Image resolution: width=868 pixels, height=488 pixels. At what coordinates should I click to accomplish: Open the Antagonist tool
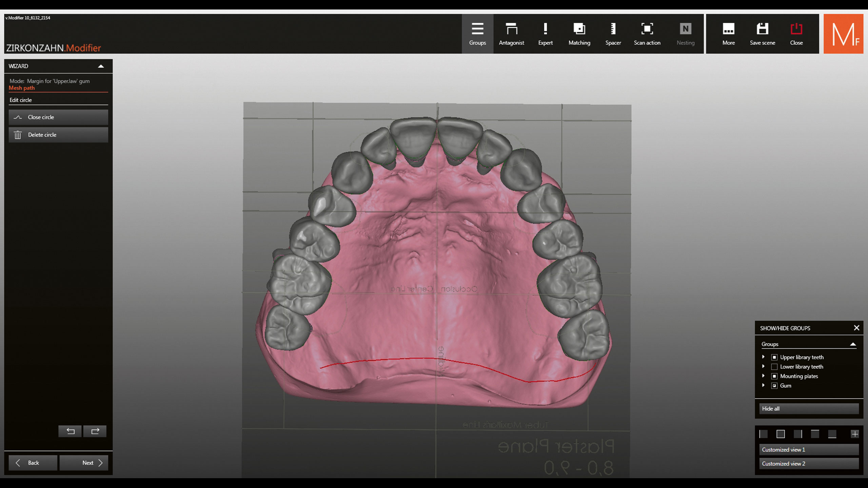pos(511,34)
